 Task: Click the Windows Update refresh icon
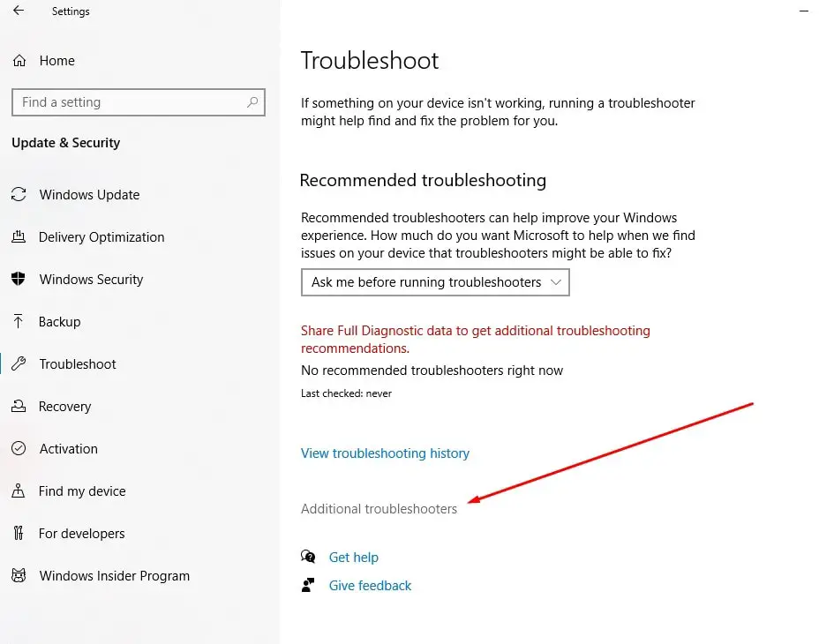pos(19,195)
